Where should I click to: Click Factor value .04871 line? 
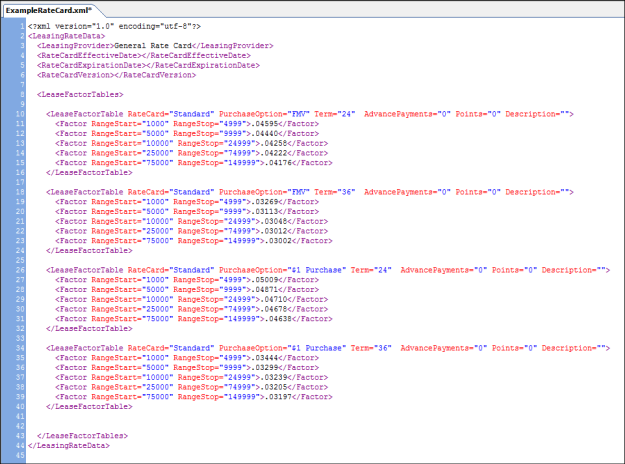[187, 290]
